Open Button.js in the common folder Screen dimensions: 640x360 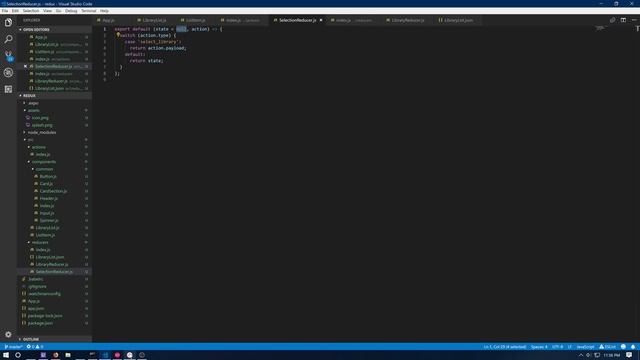(x=48, y=176)
